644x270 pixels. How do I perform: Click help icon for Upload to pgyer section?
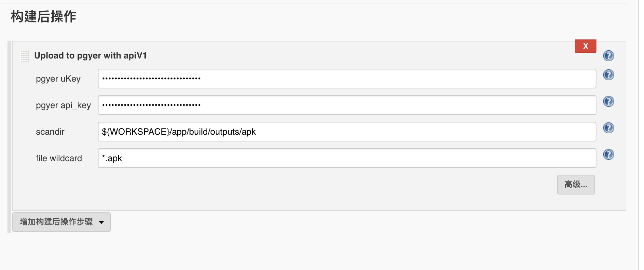pyautogui.click(x=608, y=56)
